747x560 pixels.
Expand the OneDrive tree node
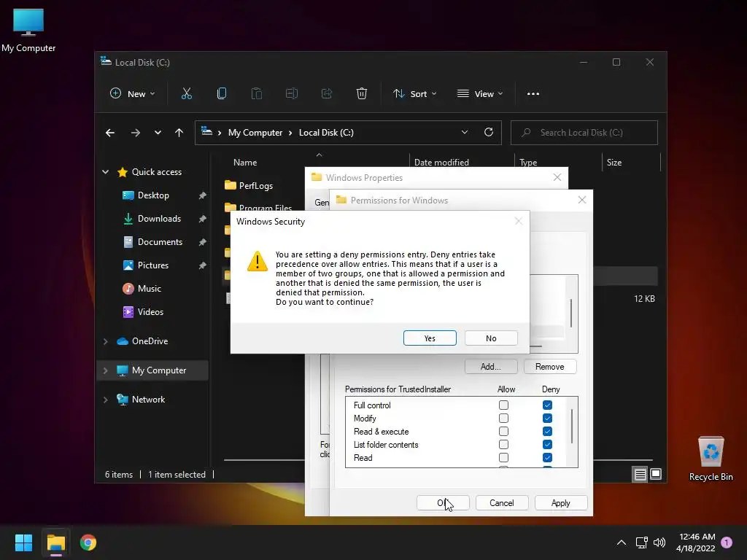click(x=105, y=341)
